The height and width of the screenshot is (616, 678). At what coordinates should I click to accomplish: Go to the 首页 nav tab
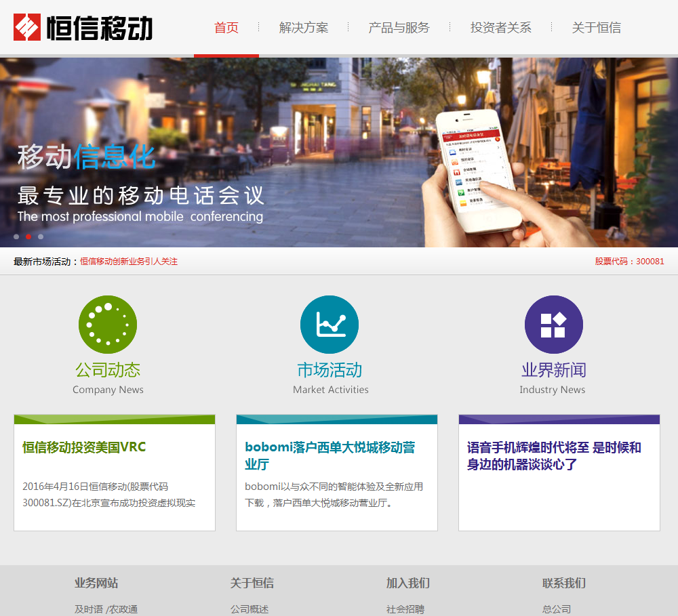[x=226, y=28]
